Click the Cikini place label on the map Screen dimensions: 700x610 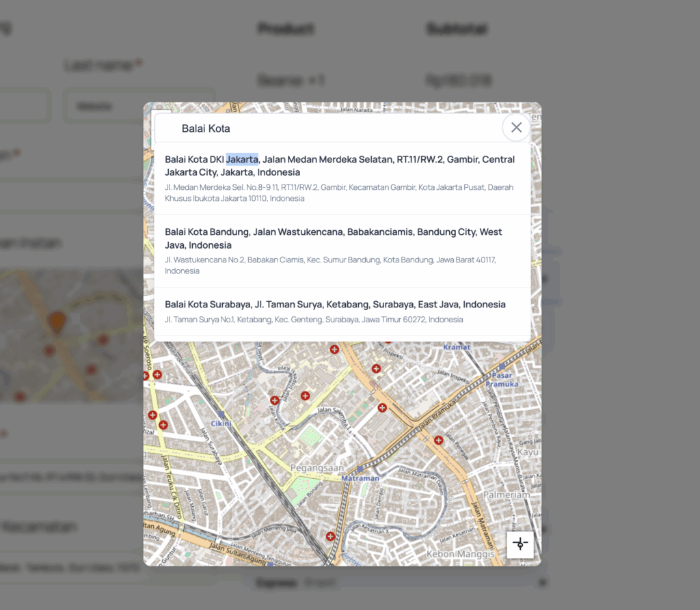[x=221, y=423]
